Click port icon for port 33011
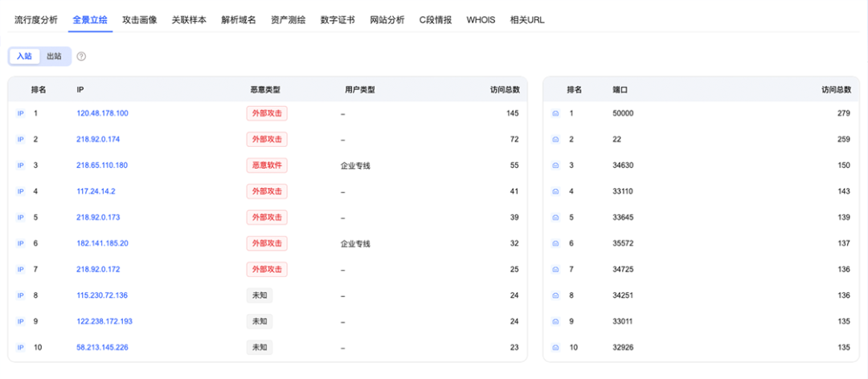The width and height of the screenshot is (868, 379). pos(556,321)
